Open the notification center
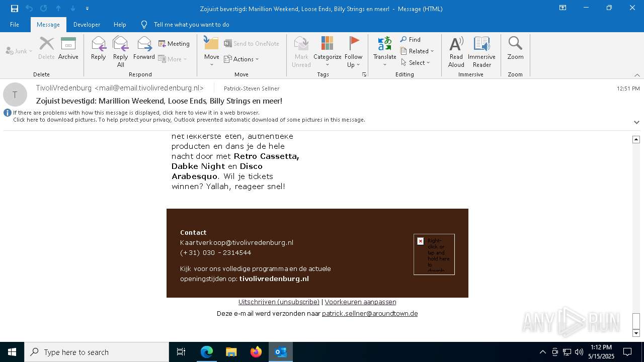 (627, 352)
